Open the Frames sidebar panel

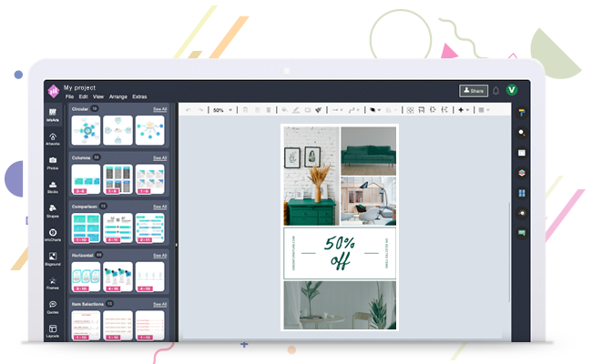pos(53,282)
